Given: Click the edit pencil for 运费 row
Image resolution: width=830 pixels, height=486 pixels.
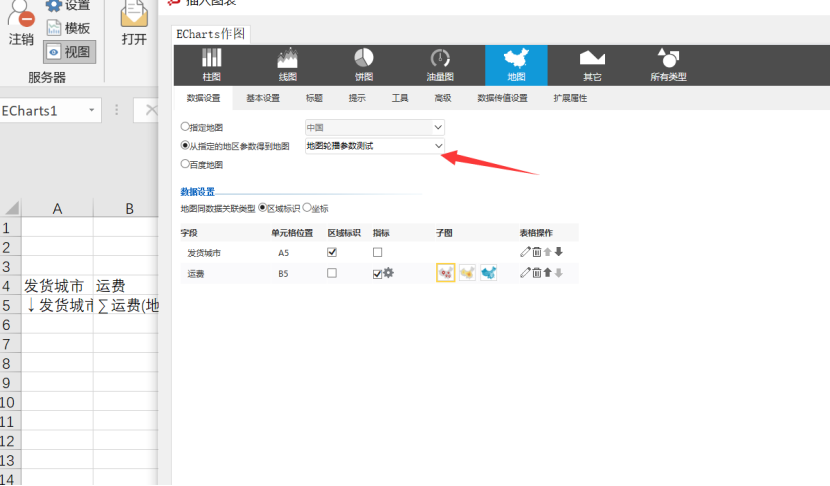Looking at the screenshot, I should point(525,273).
